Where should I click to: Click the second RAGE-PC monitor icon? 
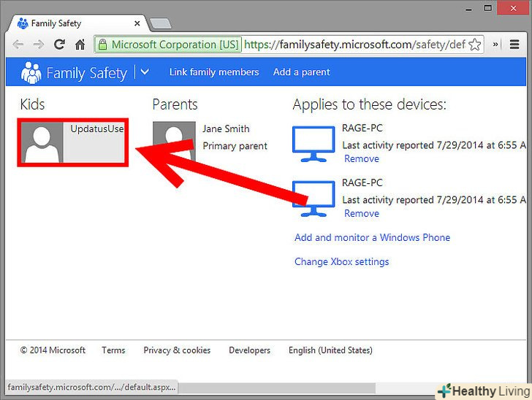tap(313, 197)
